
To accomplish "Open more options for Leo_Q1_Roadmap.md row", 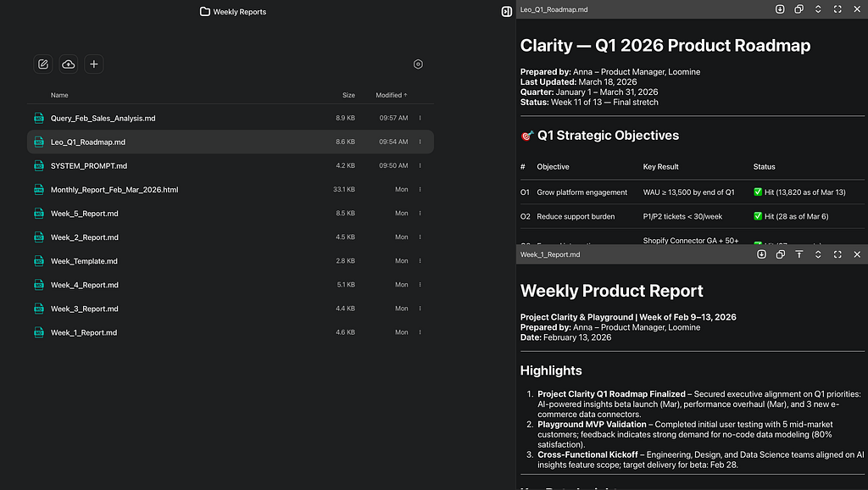I will pyautogui.click(x=420, y=142).
